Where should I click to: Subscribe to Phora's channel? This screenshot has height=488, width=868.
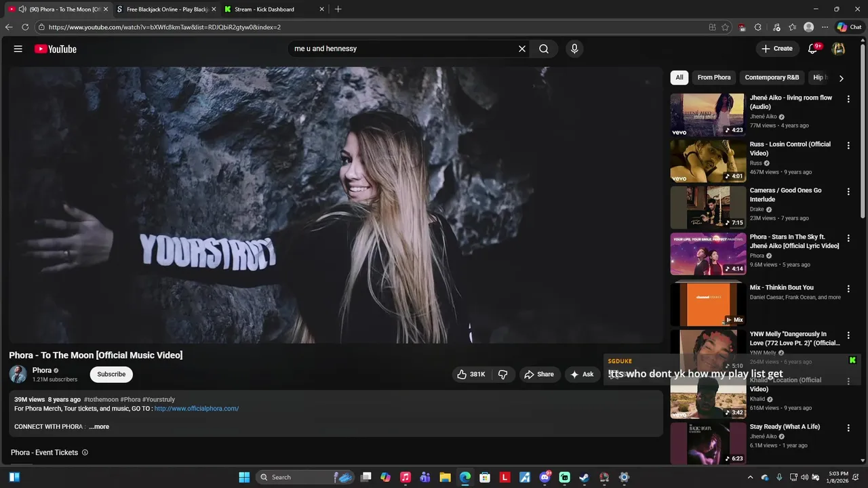coord(111,374)
